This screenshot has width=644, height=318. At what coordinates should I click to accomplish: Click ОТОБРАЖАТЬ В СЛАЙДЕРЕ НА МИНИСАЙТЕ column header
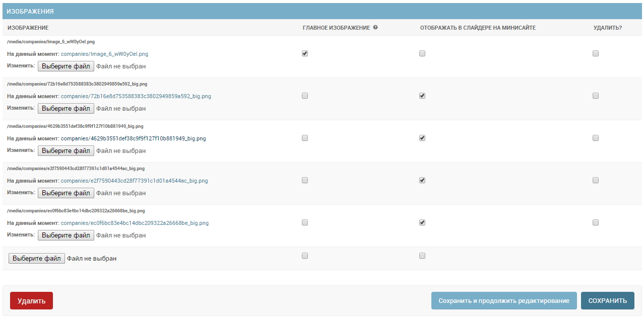coord(478,28)
